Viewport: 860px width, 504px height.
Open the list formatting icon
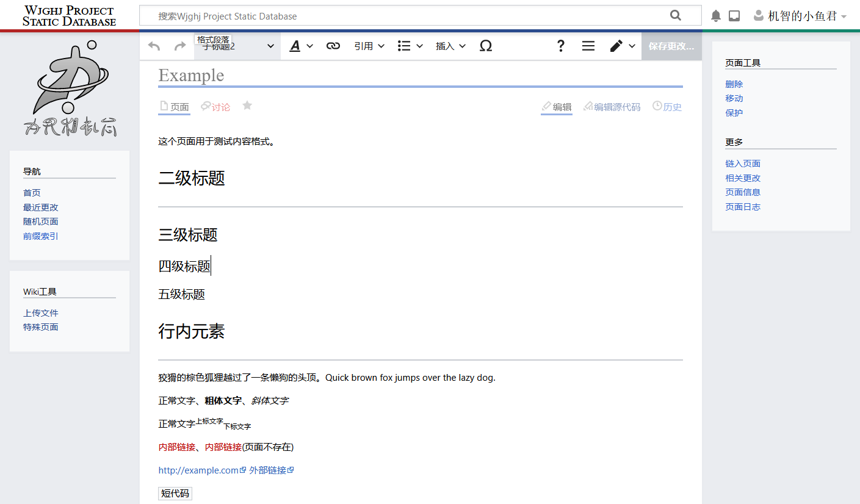405,45
